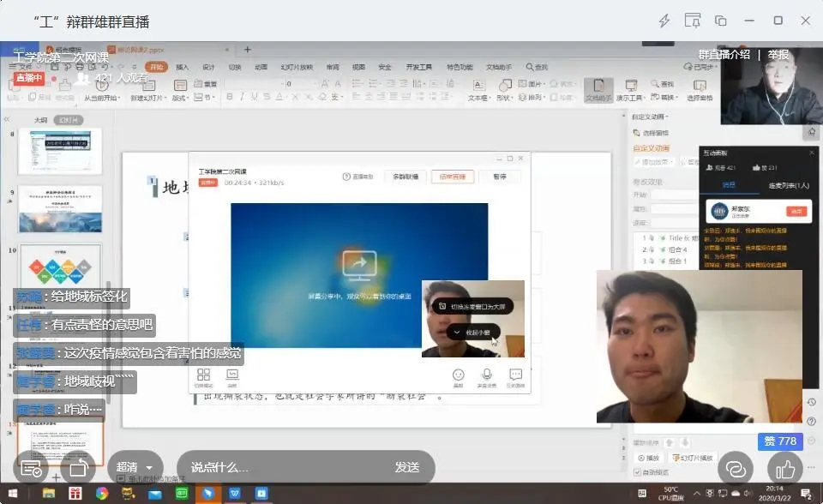The image size is (823, 504).
Task: Open the View (视图) ribbon tab
Action: pyautogui.click(x=358, y=67)
